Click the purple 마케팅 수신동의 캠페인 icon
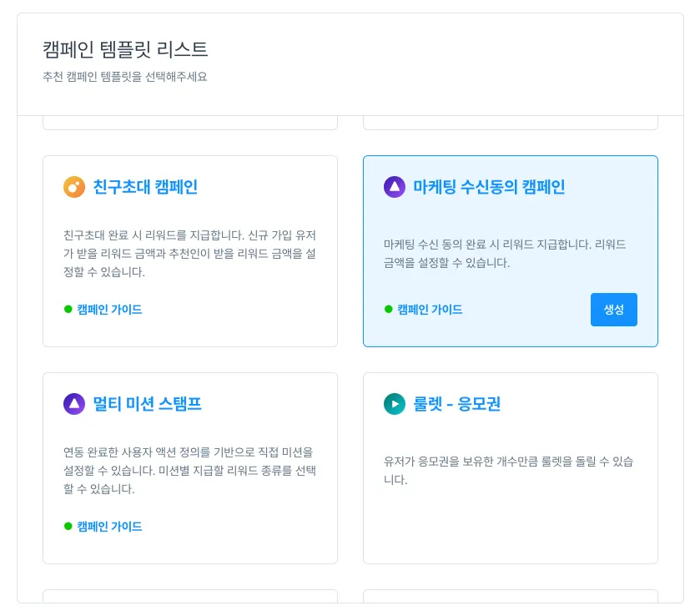Viewport: 700px width, 616px height. (395, 187)
